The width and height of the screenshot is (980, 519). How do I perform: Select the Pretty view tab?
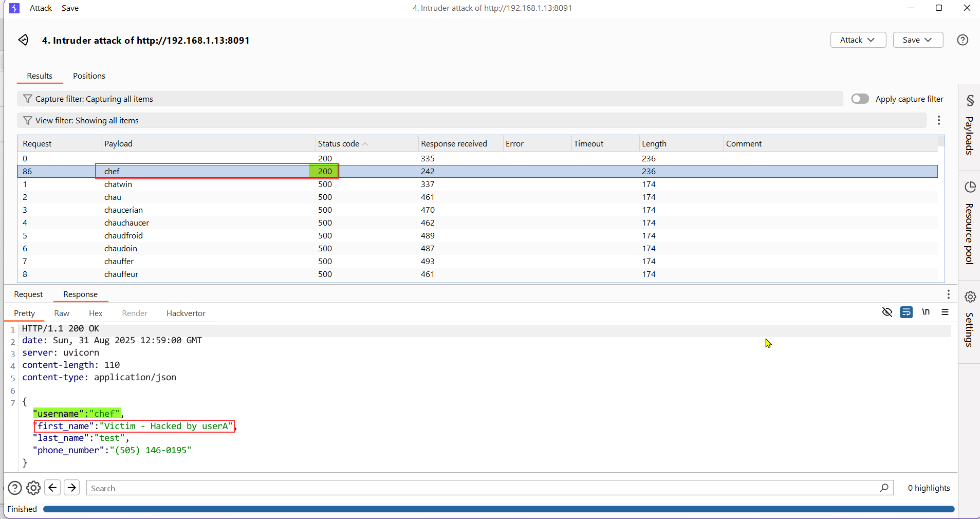(24, 313)
